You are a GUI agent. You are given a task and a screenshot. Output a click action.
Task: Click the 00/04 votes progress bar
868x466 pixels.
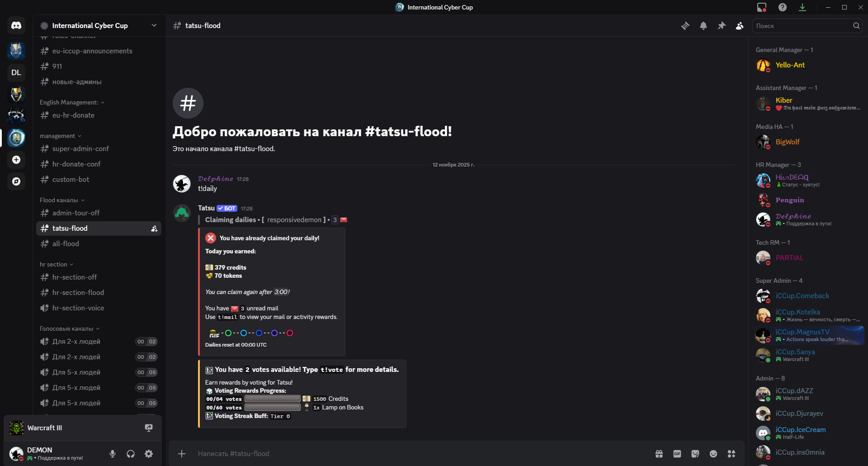[273, 399]
